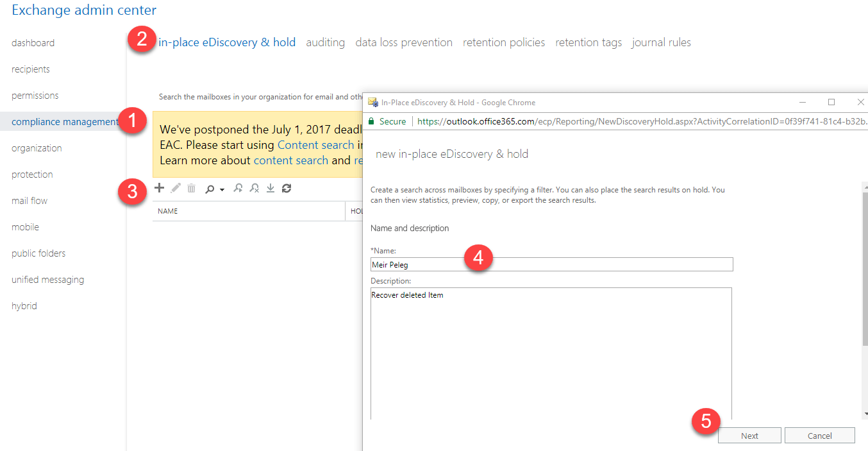868x451 pixels.
Task: Open the retention tags tab
Action: tap(588, 42)
